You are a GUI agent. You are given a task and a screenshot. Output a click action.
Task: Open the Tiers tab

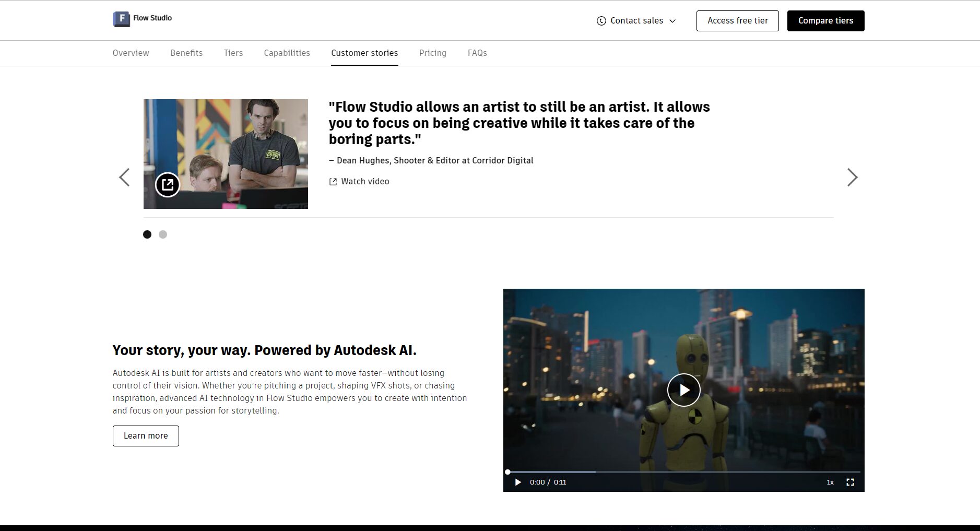click(x=233, y=53)
